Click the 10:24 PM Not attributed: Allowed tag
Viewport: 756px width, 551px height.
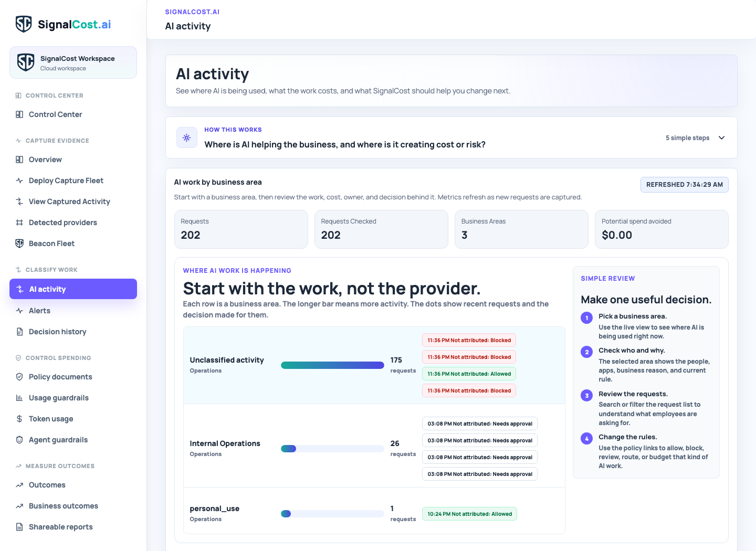(x=469, y=514)
